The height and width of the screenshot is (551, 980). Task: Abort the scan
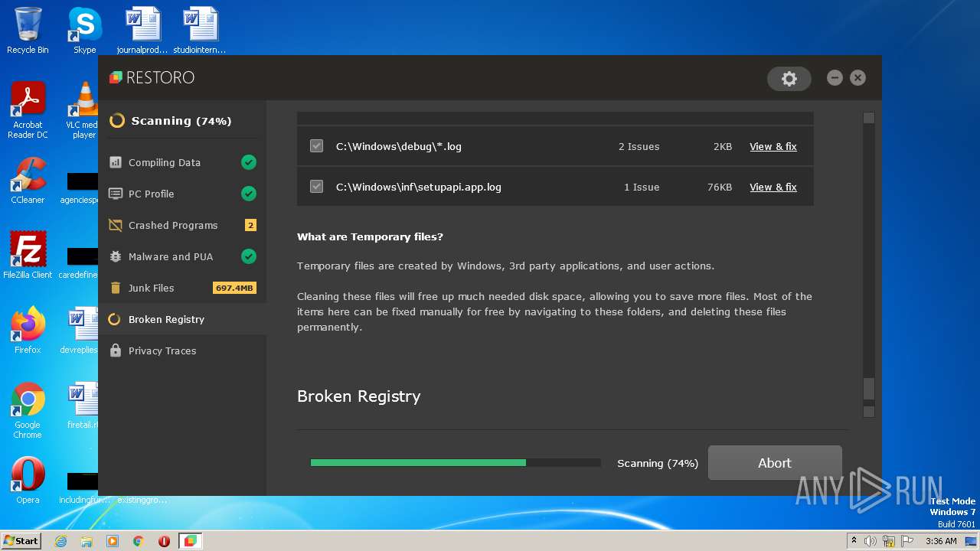click(x=775, y=463)
